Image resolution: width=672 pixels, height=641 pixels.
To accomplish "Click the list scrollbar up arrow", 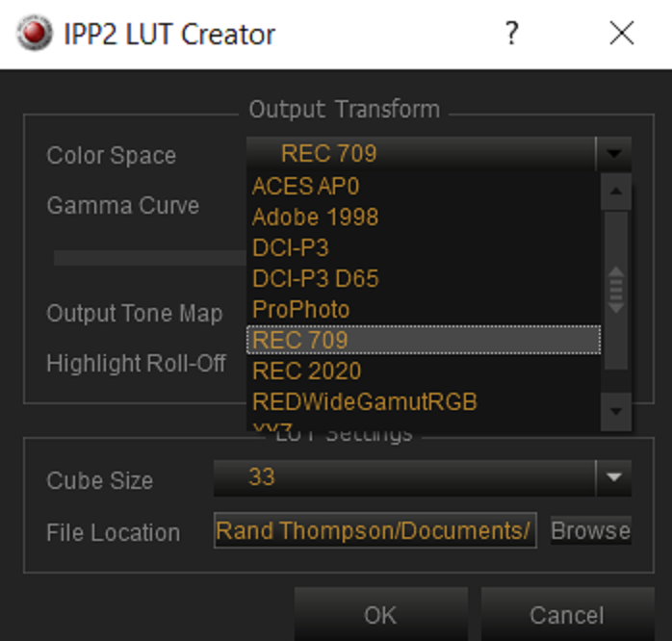I will [616, 192].
